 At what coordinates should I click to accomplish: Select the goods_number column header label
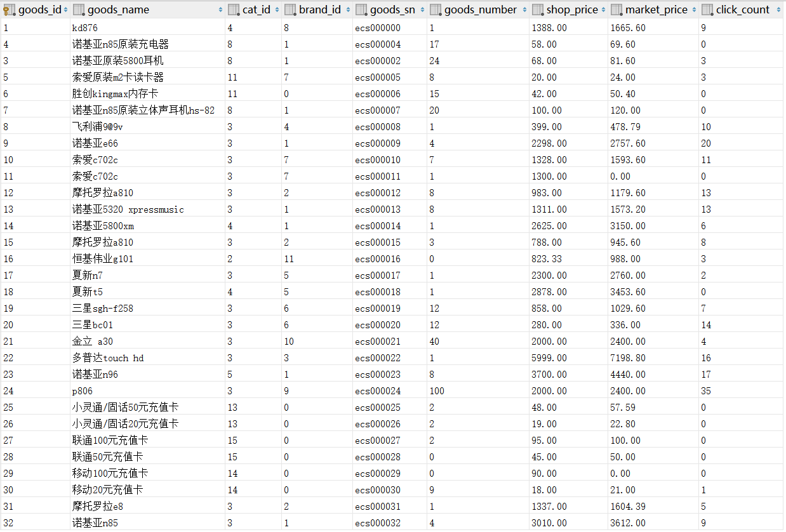click(x=481, y=10)
